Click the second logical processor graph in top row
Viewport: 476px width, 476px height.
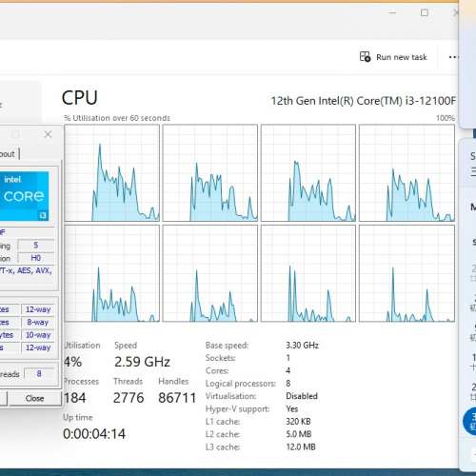tap(210, 173)
